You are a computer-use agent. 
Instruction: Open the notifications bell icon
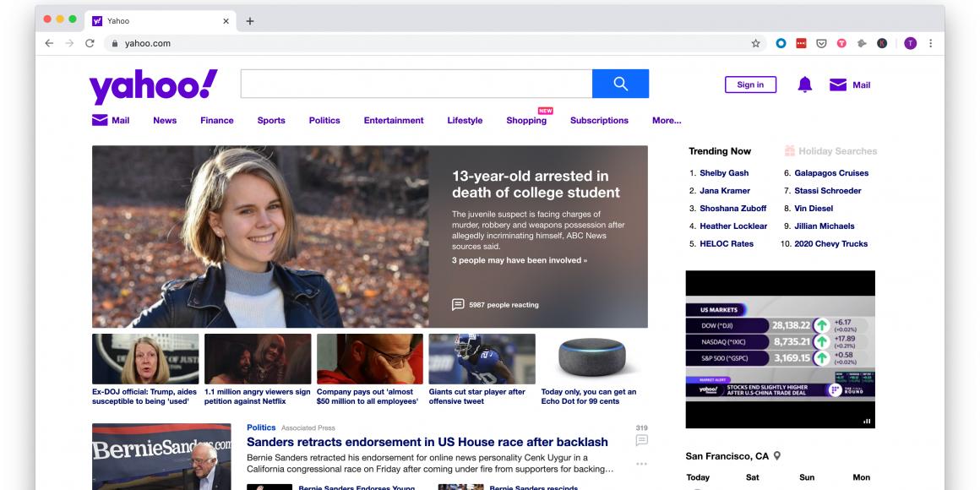804,84
